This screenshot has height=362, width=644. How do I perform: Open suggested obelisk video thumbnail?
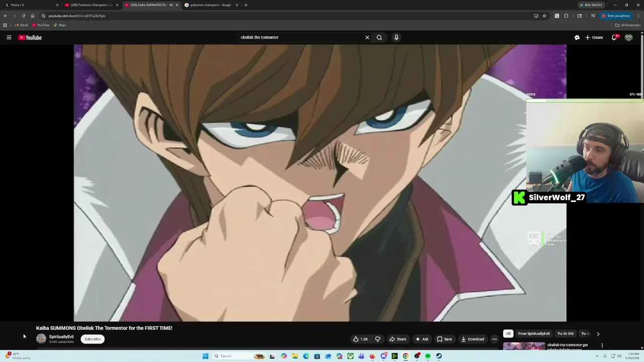click(x=524, y=346)
